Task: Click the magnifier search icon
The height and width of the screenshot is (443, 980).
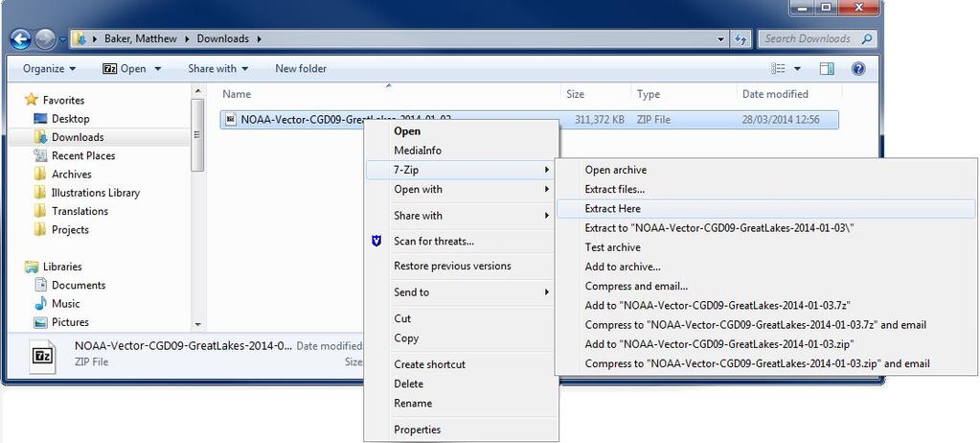Action: tap(867, 38)
